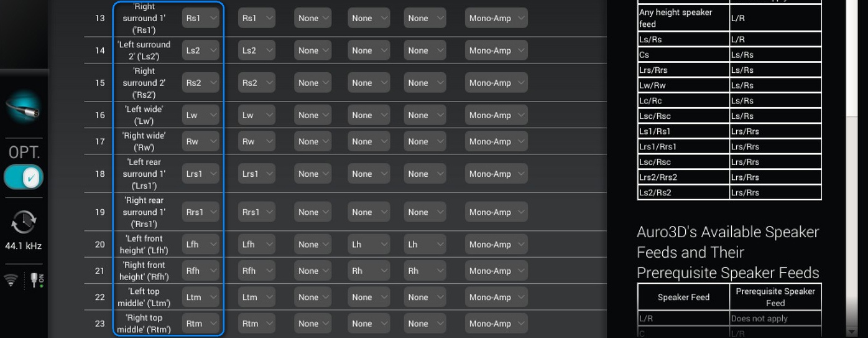Click the vertical scrollbar on the right

[852, 56]
